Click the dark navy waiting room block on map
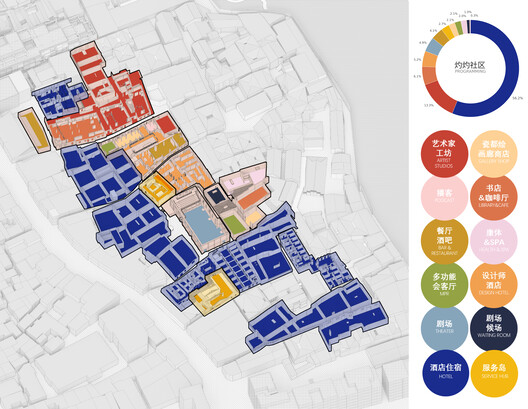 [x=216, y=196]
